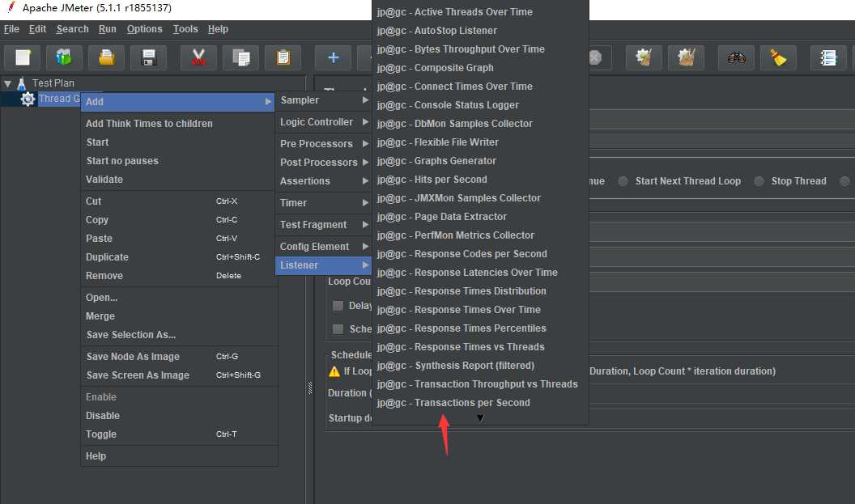The width and height of the screenshot is (855, 504).
Task: Expand the Test Fragment submenu
Action: tap(324, 224)
